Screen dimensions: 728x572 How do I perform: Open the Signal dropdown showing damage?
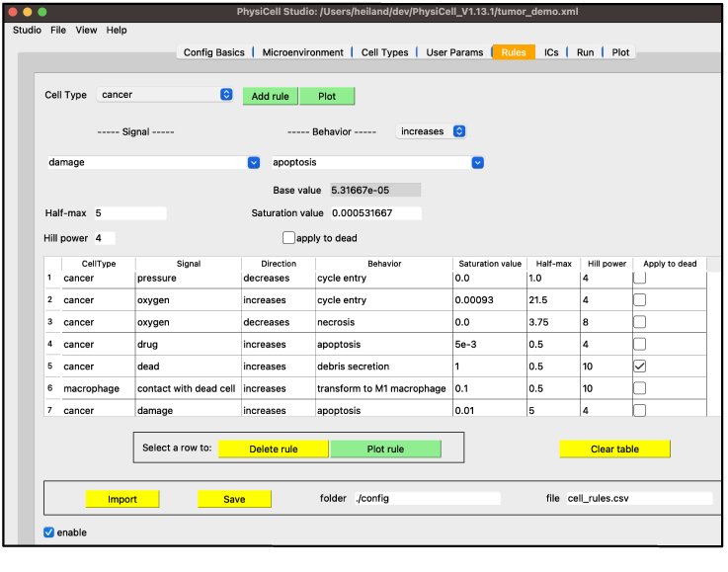click(153, 162)
